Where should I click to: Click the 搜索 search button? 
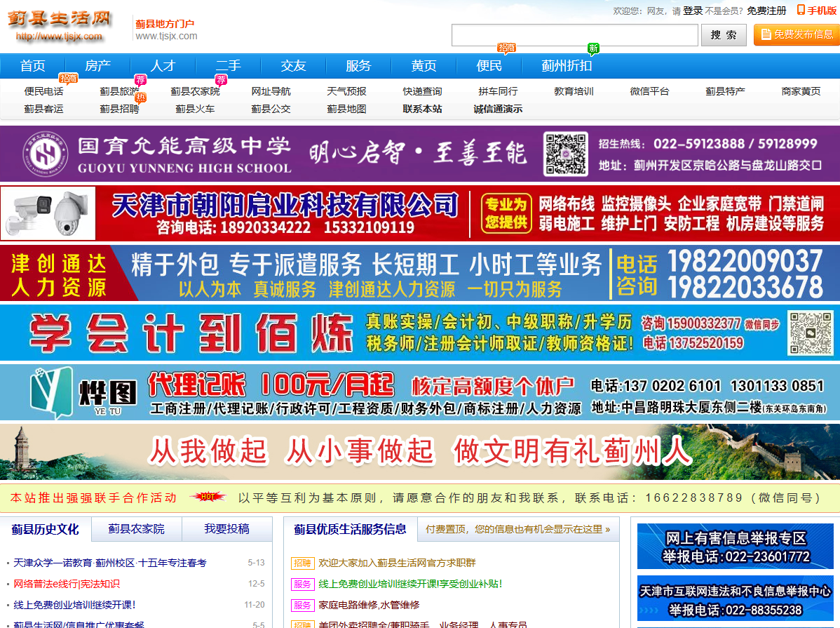(x=724, y=35)
